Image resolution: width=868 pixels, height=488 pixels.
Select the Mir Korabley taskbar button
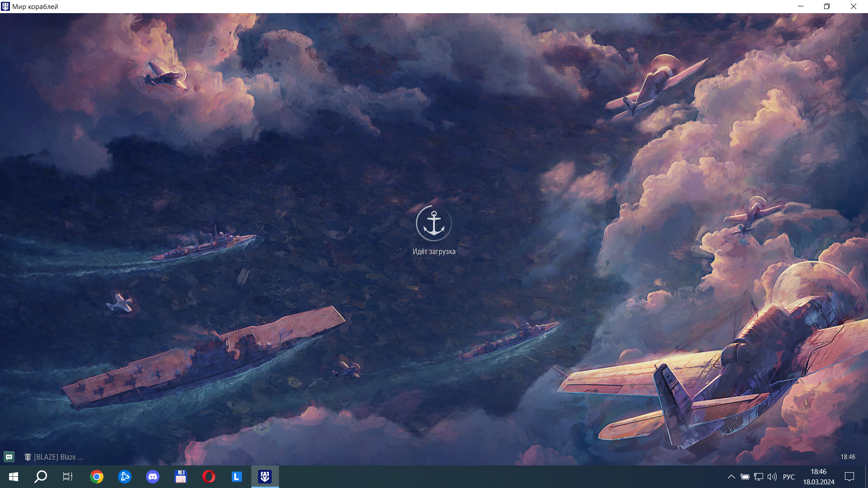(x=265, y=477)
